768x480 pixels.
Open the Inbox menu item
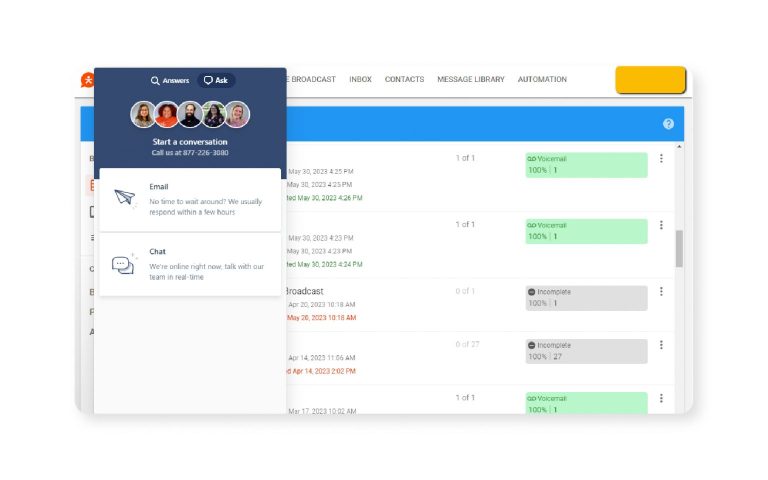pyautogui.click(x=360, y=79)
